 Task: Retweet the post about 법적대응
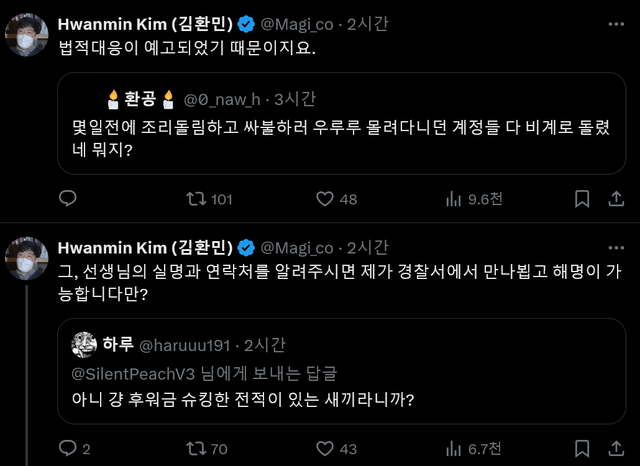[x=196, y=199]
